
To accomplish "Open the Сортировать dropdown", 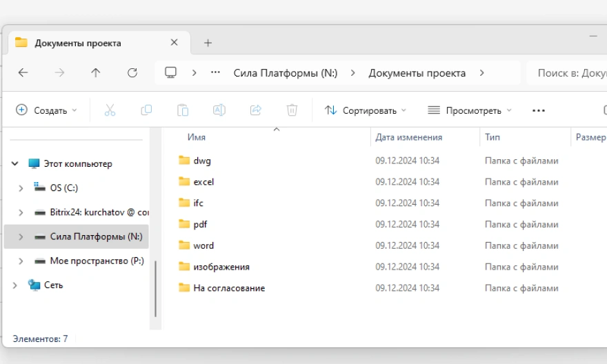I will click(x=366, y=110).
